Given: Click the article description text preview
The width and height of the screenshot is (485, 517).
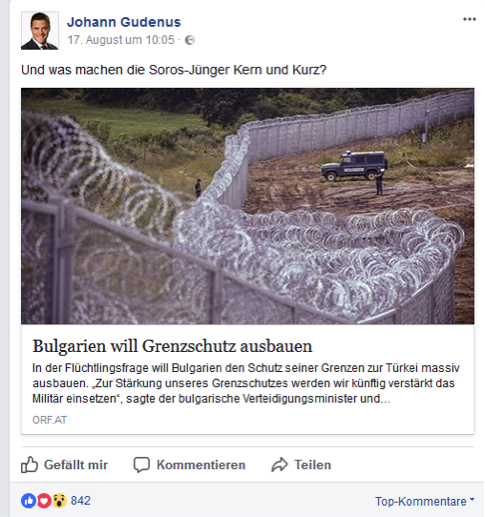Looking at the screenshot, I should 246,383.
